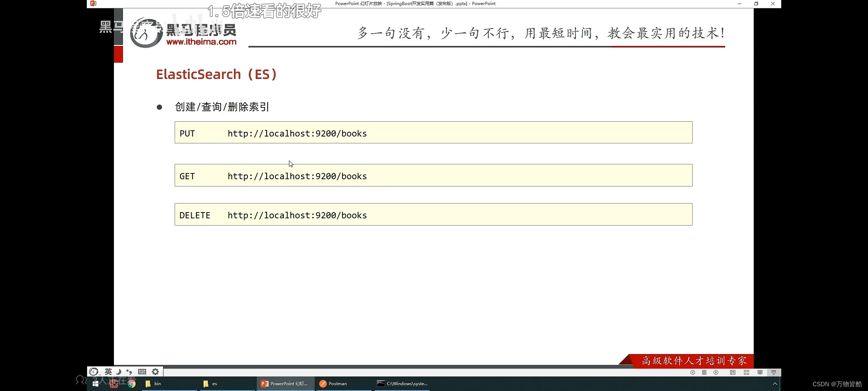The image size is (868, 391).
Task: Open the C:\Windows command prompt window
Action: click(x=401, y=384)
